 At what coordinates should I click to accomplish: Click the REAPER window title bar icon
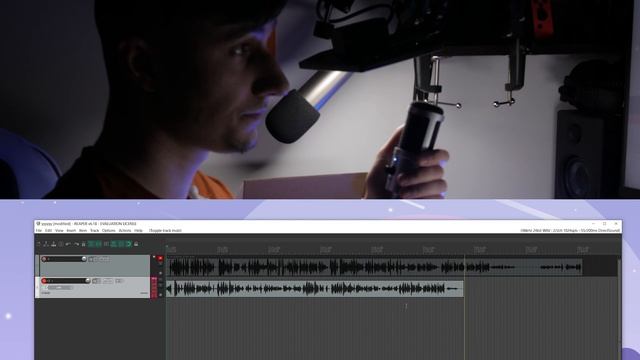tap(38, 224)
